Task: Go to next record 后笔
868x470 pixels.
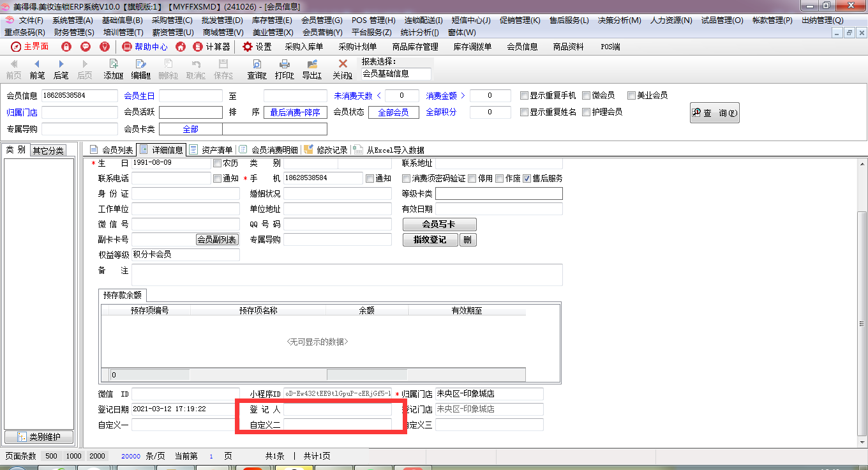Action: click(x=61, y=70)
